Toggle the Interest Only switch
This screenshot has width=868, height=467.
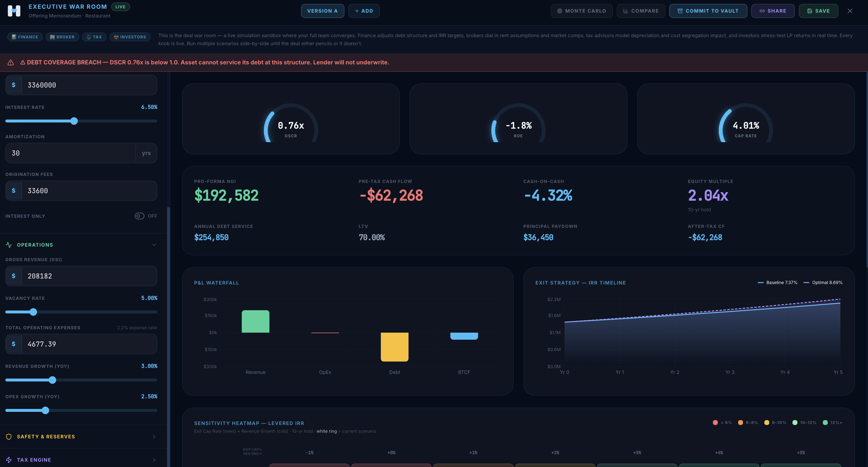coord(140,216)
